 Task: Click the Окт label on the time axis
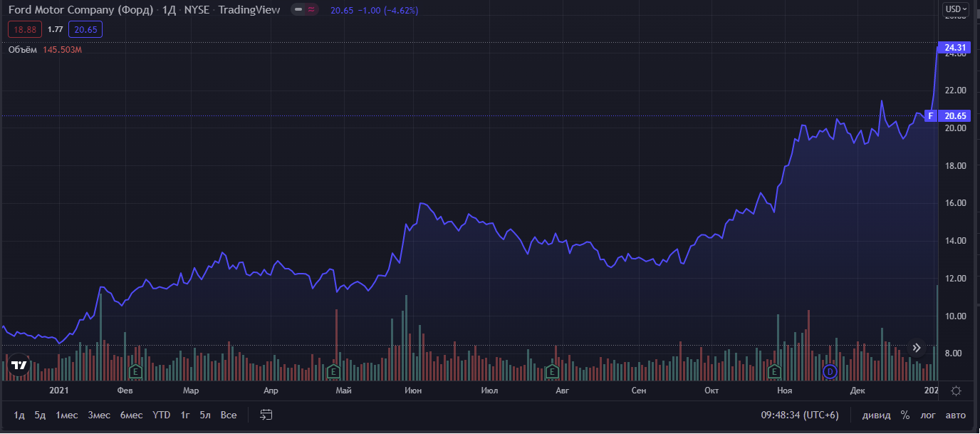(x=711, y=391)
